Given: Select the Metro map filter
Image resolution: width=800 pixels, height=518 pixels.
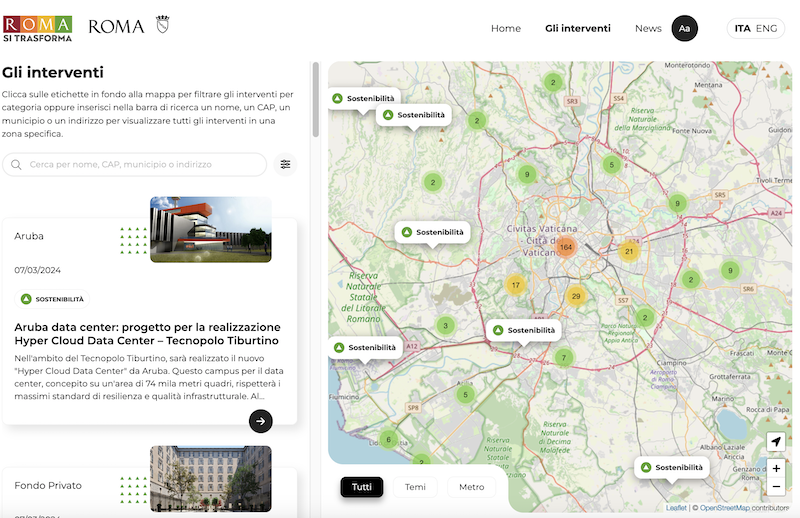Looking at the screenshot, I should coord(471,487).
